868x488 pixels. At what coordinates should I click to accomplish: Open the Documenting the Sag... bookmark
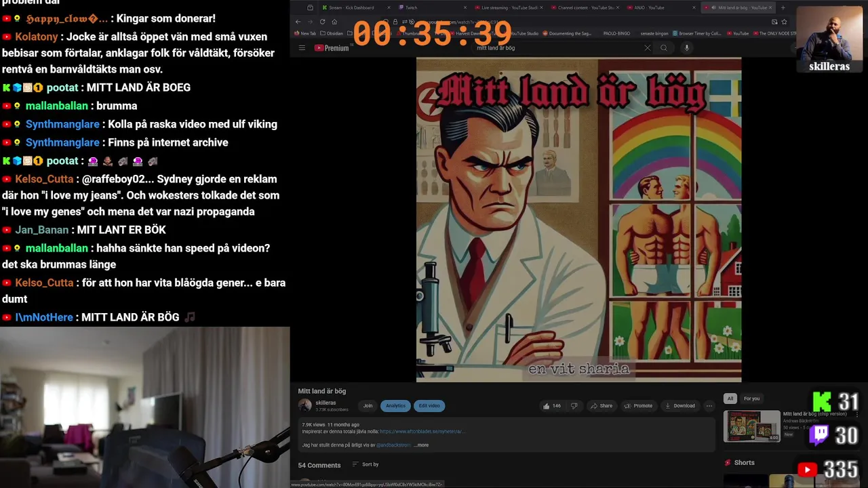tap(566, 33)
